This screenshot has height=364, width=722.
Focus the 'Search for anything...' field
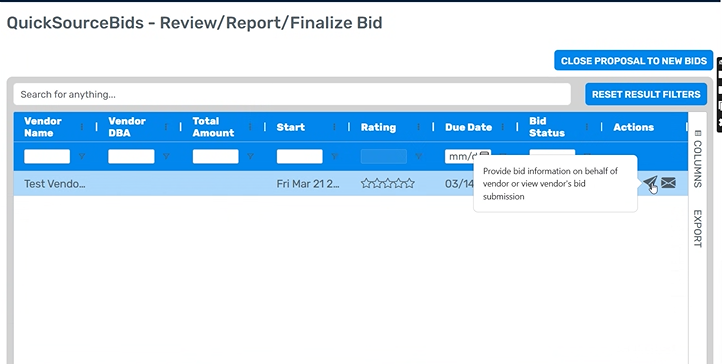(292, 94)
